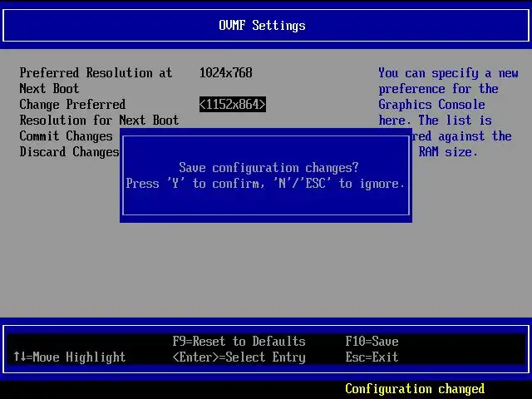Click the 1024x768 current resolution value
This screenshot has height=399, width=532.
point(225,72)
